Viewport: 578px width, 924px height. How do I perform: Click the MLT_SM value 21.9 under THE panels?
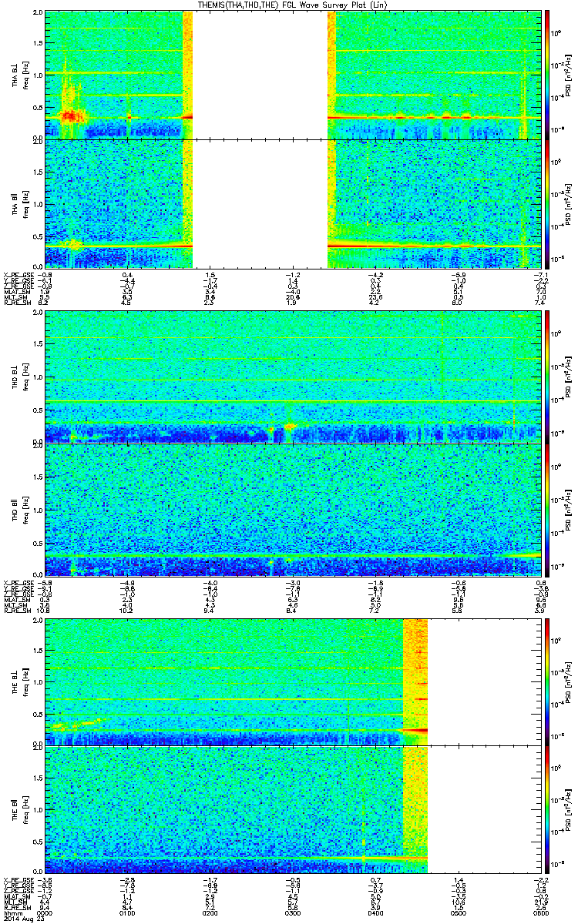tap(541, 904)
